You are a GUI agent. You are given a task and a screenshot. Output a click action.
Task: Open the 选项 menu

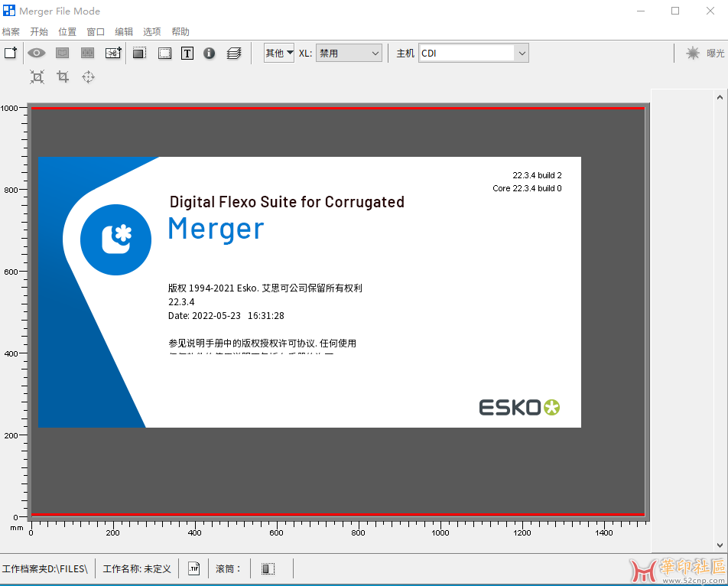point(151,31)
